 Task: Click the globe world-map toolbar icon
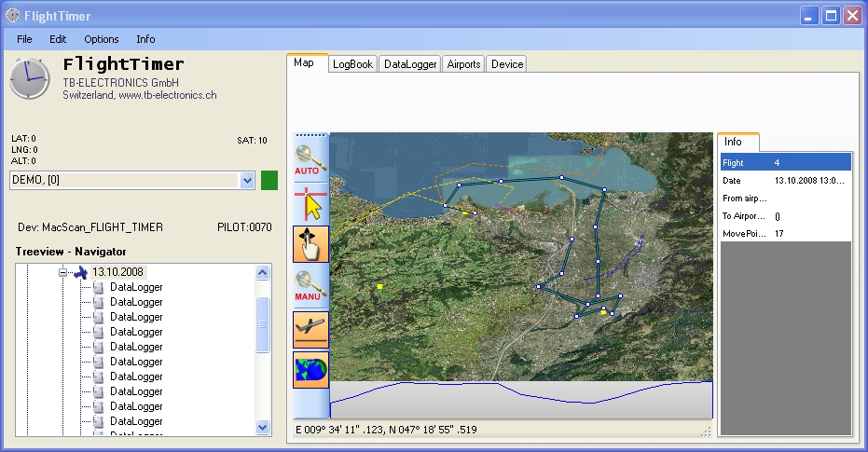[x=310, y=370]
